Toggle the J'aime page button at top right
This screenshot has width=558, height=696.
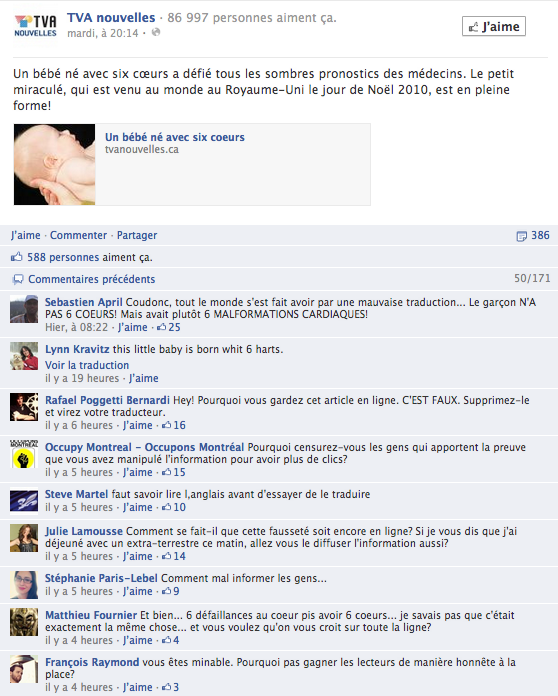click(x=494, y=27)
